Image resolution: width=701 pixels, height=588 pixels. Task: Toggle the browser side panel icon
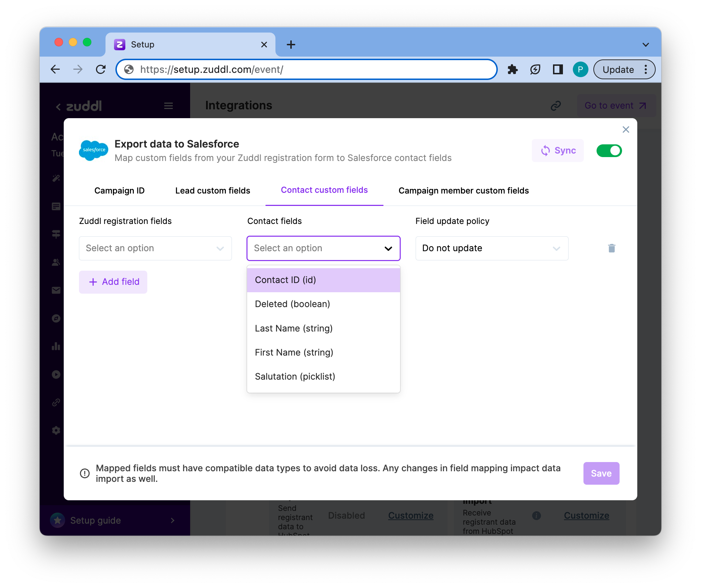558,69
